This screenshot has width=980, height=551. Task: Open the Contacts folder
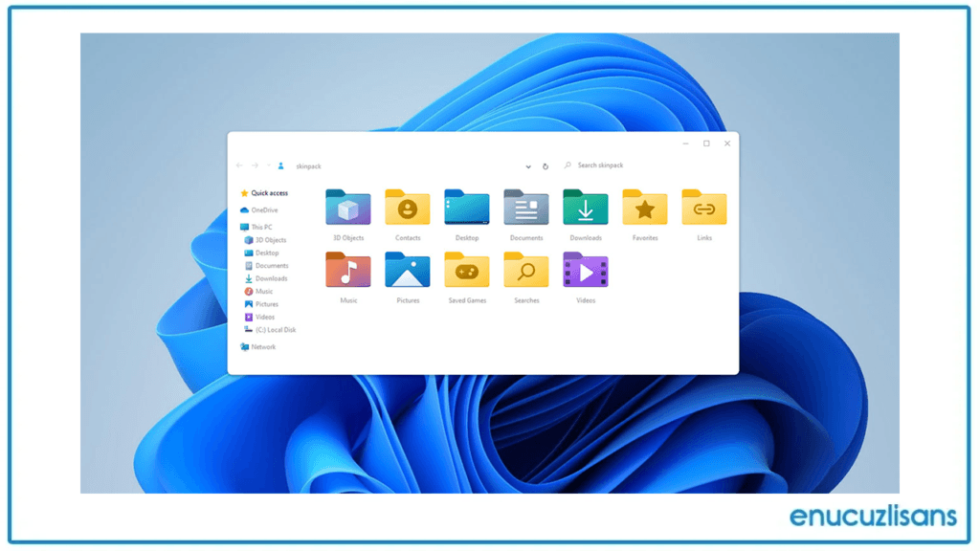(407, 208)
